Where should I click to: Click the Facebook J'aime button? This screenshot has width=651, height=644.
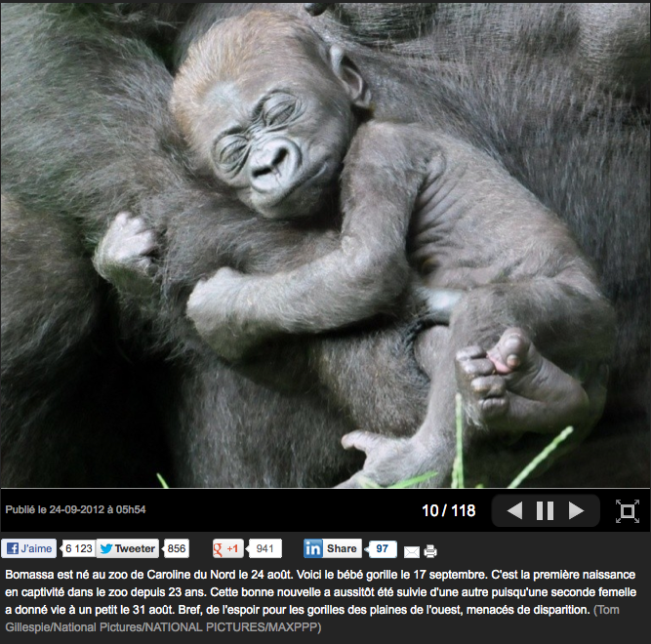point(28,548)
